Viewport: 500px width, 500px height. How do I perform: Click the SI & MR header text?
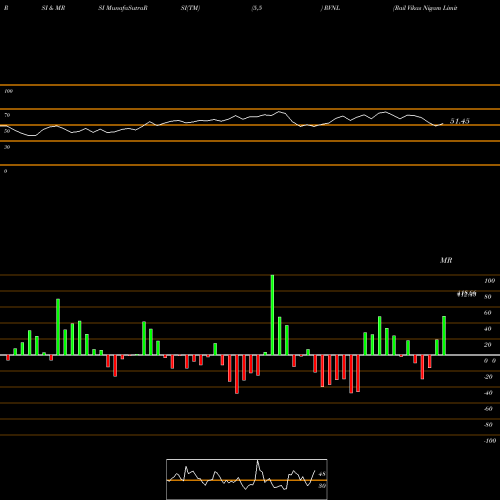click(53, 8)
